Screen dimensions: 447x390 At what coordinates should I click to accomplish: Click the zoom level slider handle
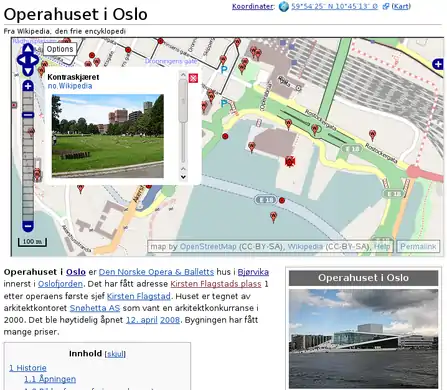pyautogui.click(x=28, y=115)
